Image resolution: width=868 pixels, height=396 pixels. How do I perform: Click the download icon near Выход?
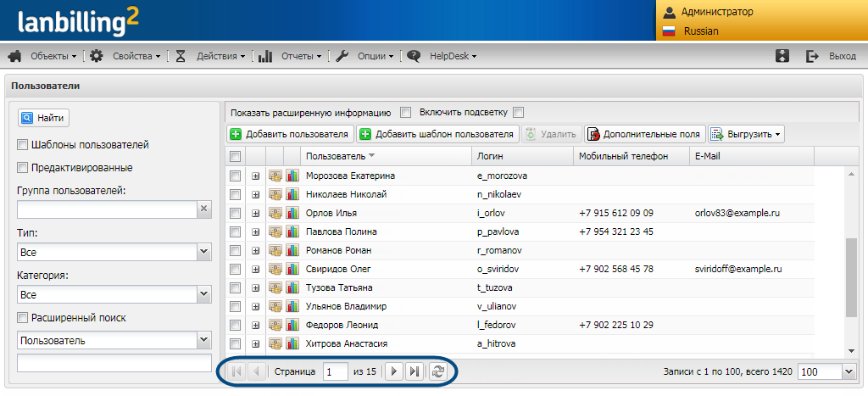(x=782, y=56)
